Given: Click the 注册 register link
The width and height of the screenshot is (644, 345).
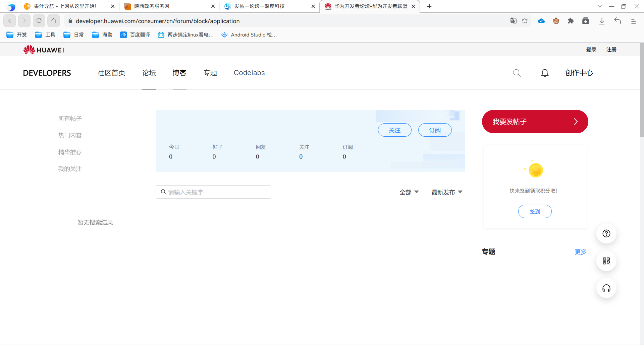Looking at the screenshot, I should tap(611, 50).
